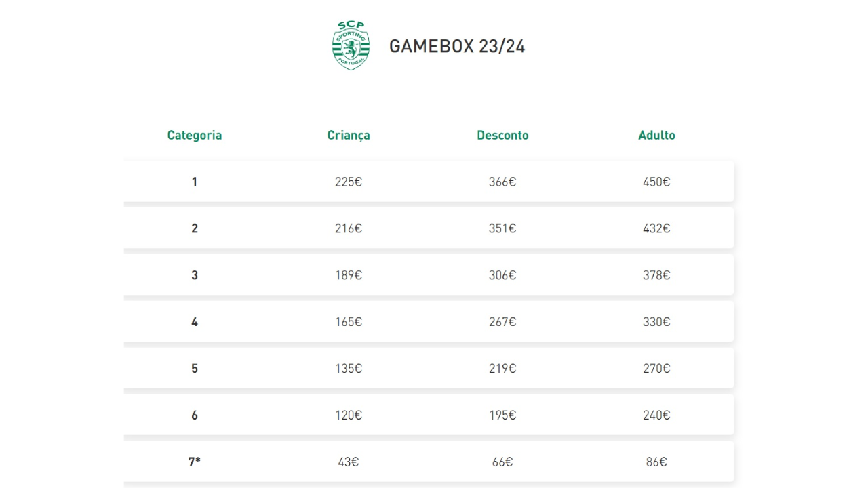
Task: Select the Criança column header
Action: pos(349,135)
